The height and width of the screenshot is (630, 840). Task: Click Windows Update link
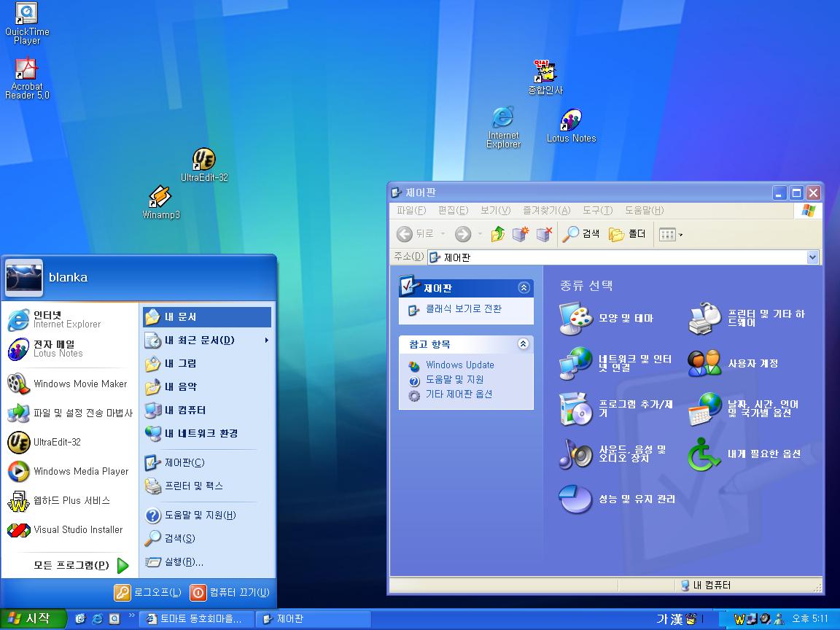click(x=459, y=365)
